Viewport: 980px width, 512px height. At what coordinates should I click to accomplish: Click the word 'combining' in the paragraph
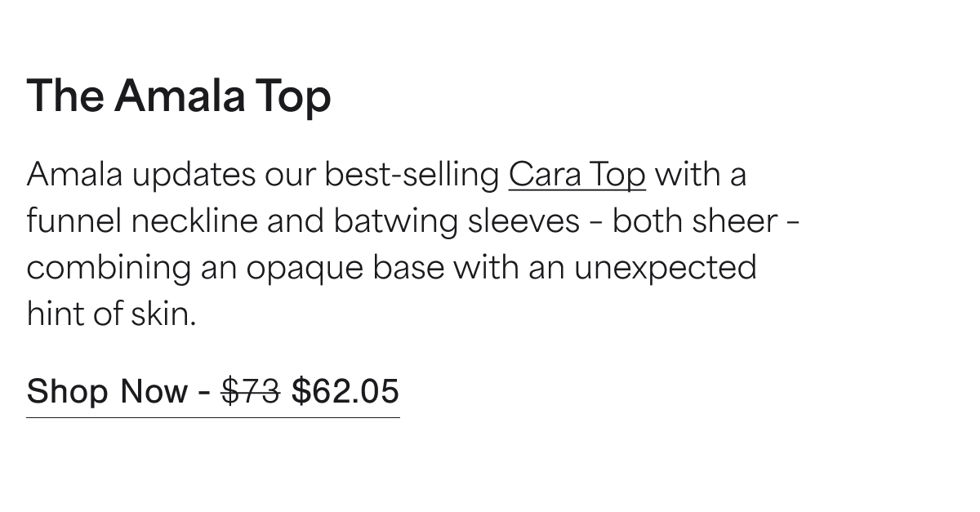pyautogui.click(x=109, y=268)
